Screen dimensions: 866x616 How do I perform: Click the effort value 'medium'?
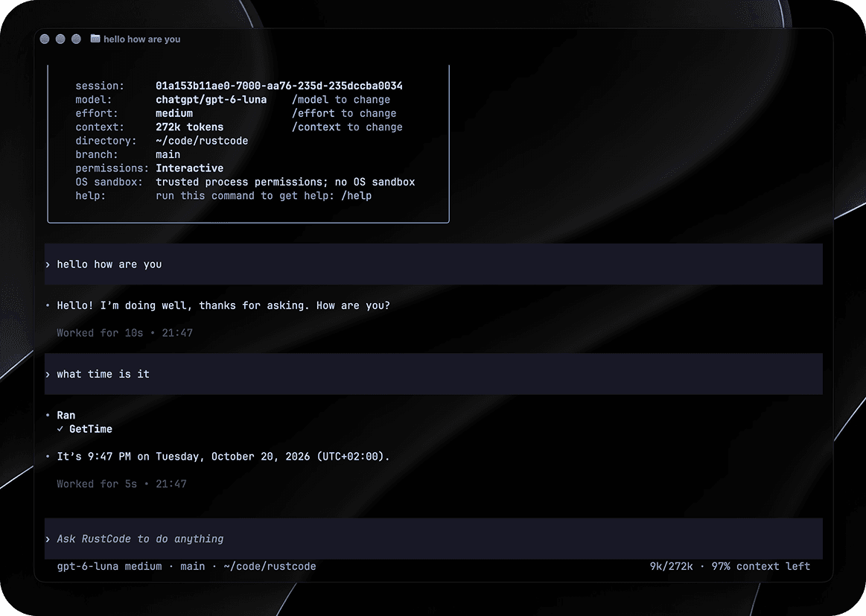[174, 113]
